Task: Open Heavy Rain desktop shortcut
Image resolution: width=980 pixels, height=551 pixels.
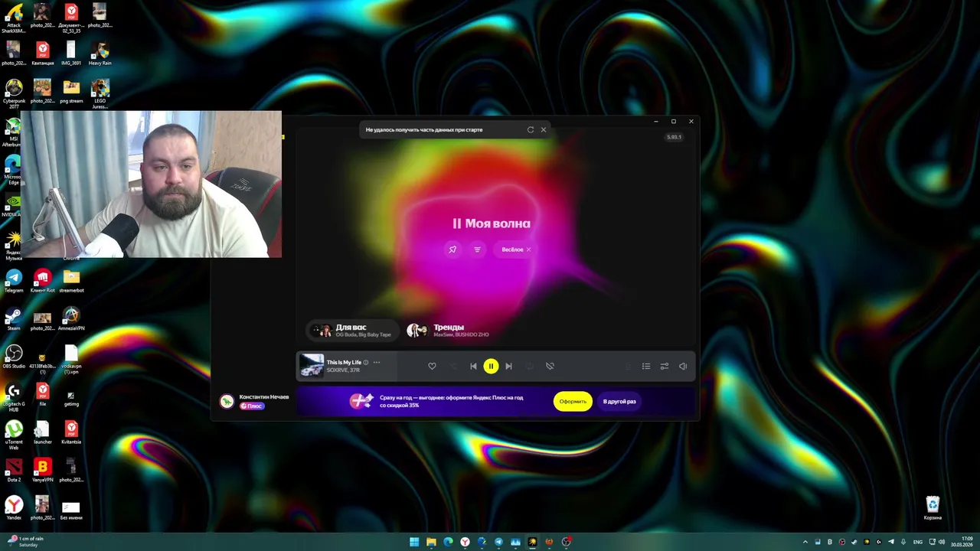Action: (100, 54)
